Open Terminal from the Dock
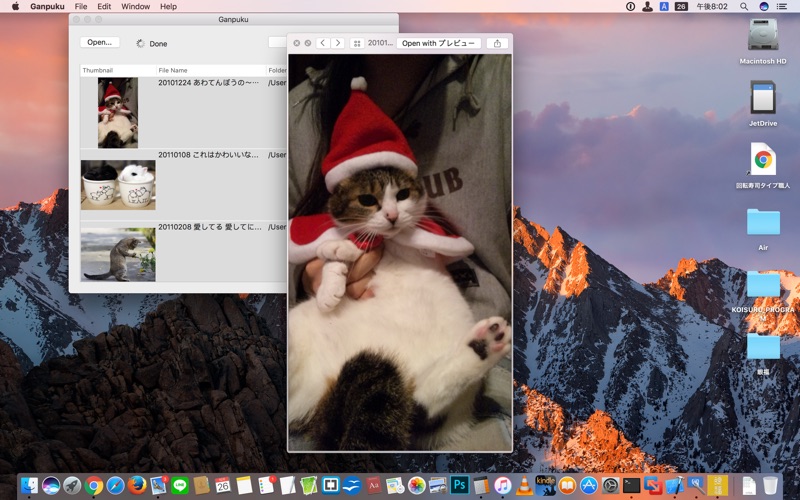Viewport: 800px width, 500px height. pos(632,485)
